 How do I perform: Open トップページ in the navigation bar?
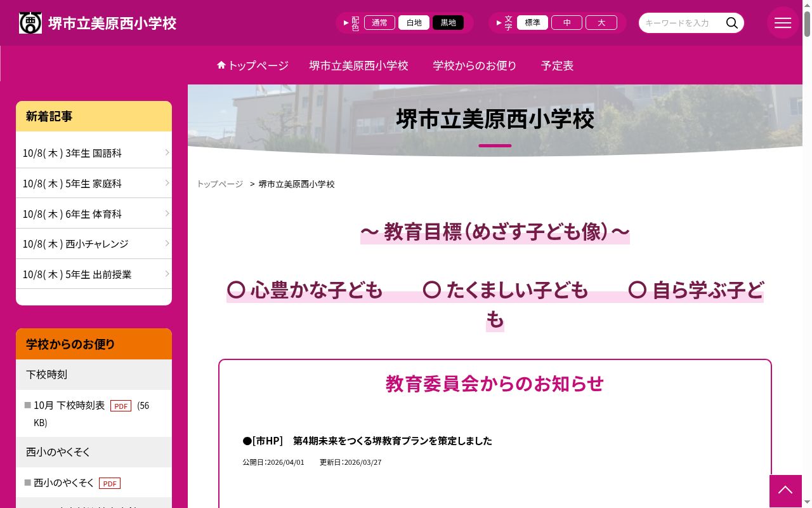252,65
